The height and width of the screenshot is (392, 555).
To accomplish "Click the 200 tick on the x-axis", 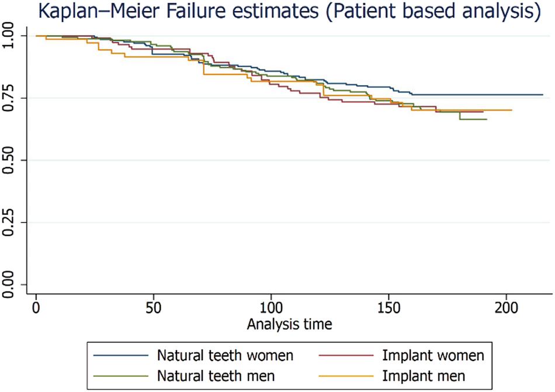I will [x=505, y=308].
